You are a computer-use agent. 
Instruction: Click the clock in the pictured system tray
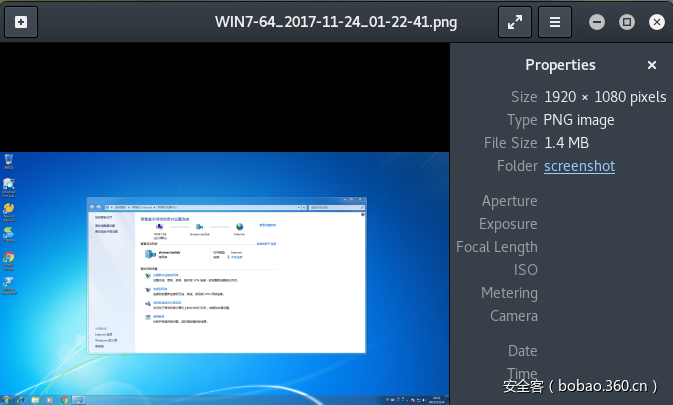437,399
